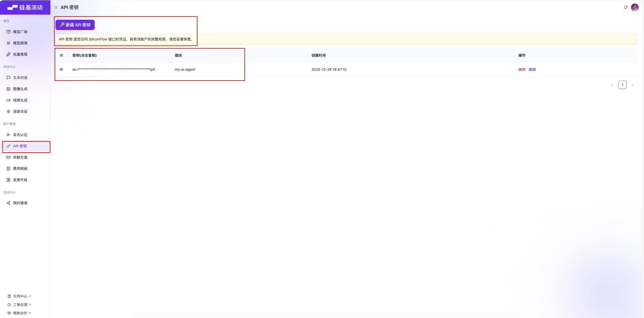Click the notification bell icon

click(625, 7)
